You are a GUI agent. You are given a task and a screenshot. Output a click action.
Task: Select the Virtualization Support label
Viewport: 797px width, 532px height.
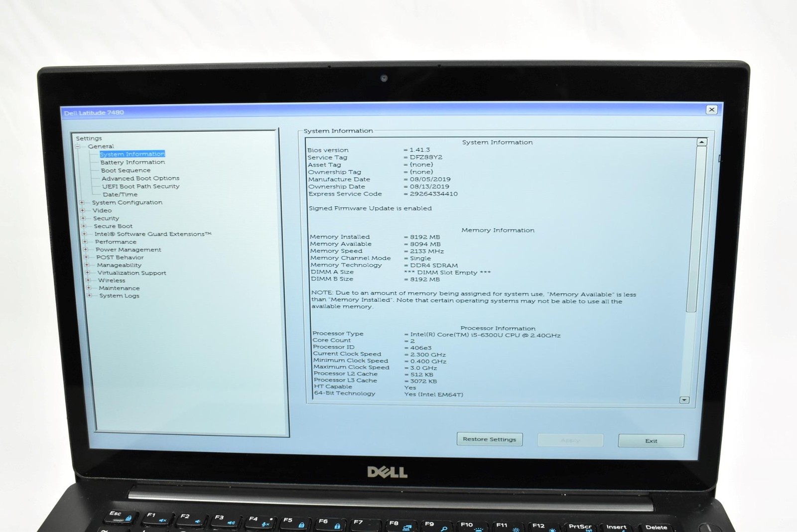pyautogui.click(x=132, y=273)
